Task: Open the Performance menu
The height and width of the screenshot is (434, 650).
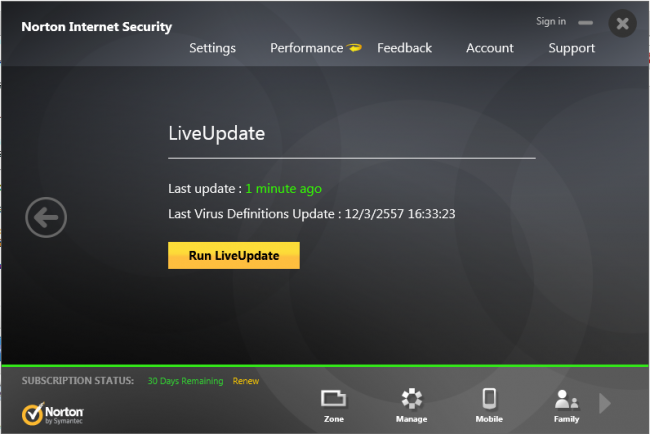Action: coord(307,48)
